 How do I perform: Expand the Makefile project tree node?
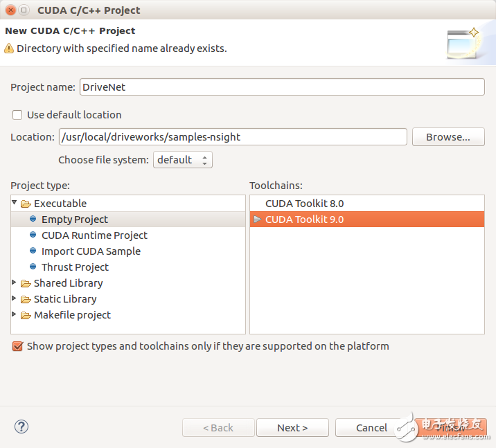14,314
